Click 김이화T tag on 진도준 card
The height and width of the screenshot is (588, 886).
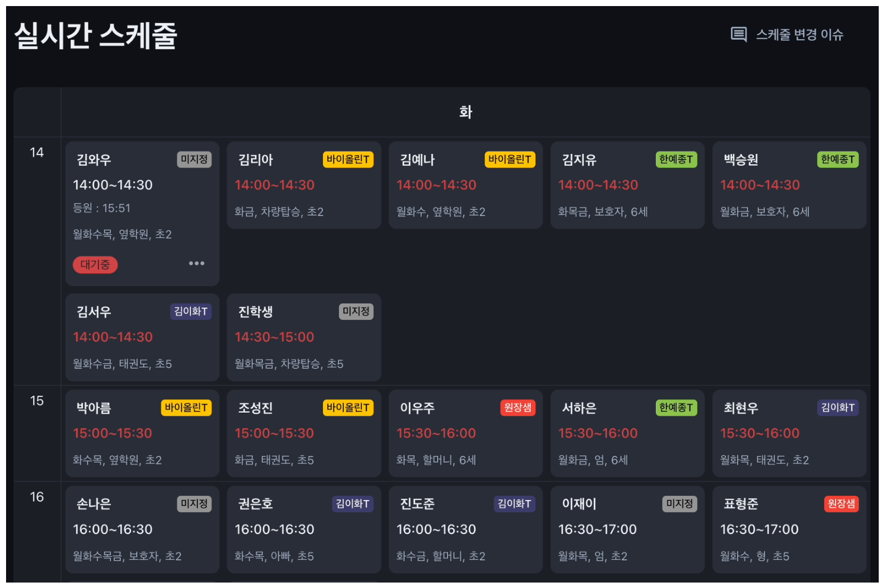515,504
